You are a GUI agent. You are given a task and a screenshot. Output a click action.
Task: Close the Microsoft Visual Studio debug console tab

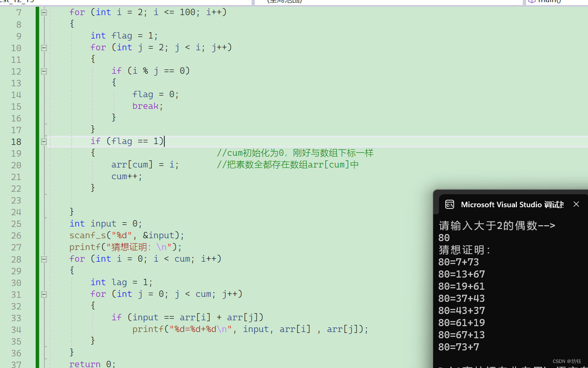pyautogui.click(x=576, y=204)
